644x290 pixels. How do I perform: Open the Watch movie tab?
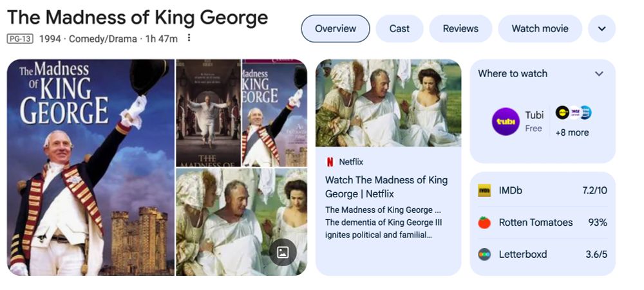pyautogui.click(x=540, y=29)
